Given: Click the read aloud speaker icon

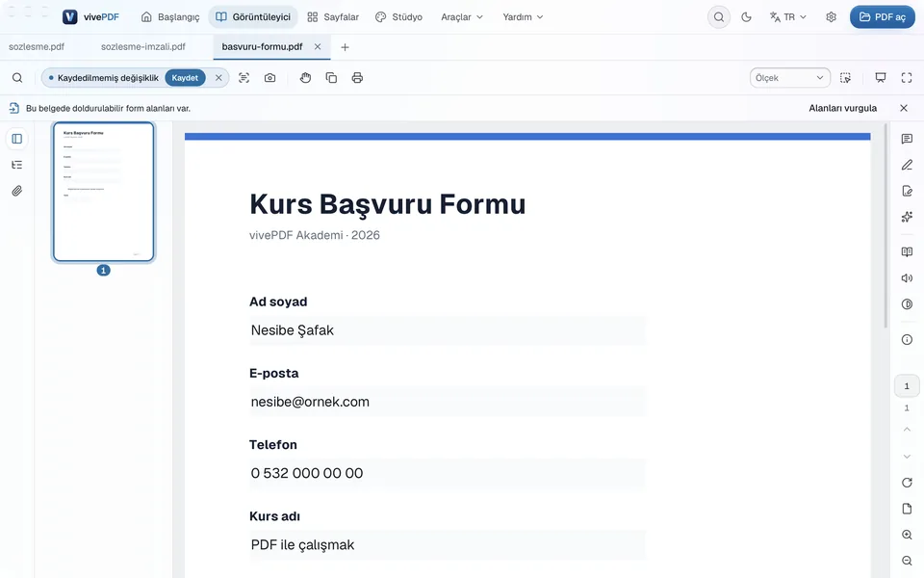Looking at the screenshot, I should (x=907, y=277).
